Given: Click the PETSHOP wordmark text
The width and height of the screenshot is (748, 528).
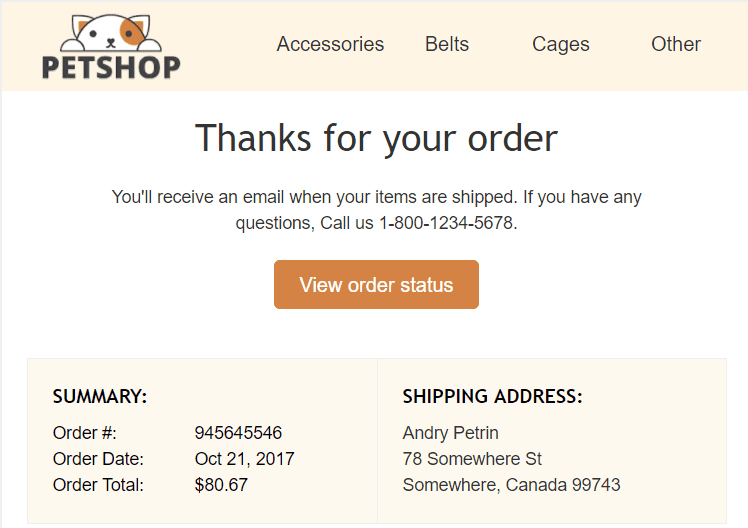Looking at the screenshot, I should (x=111, y=67).
